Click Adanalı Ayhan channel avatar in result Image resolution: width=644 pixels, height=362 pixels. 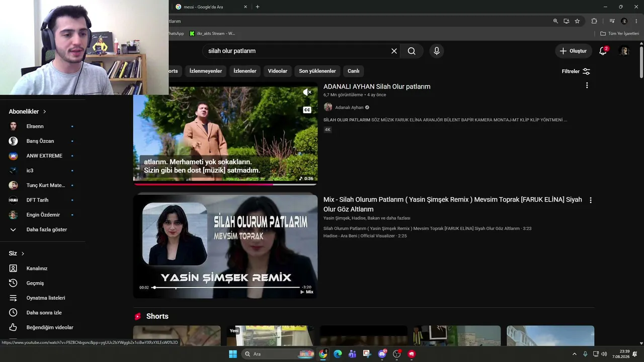(x=328, y=107)
